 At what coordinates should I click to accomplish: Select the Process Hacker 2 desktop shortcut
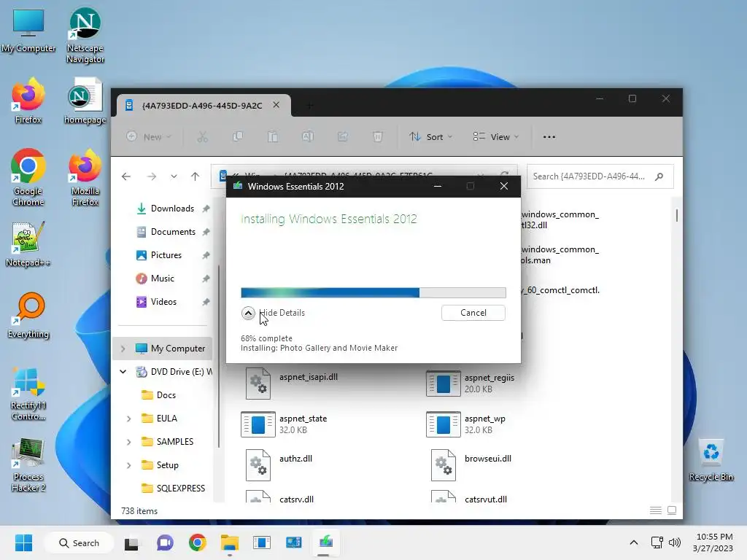pos(28,465)
